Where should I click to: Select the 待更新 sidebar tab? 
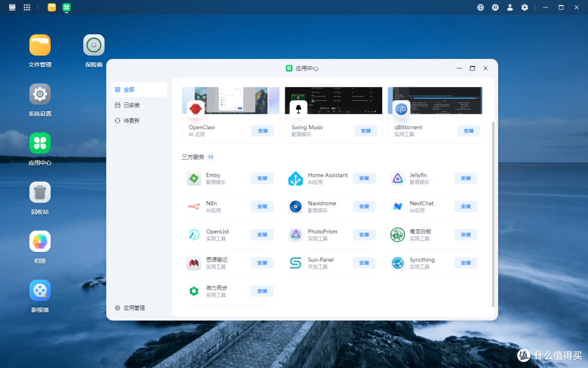[139, 120]
